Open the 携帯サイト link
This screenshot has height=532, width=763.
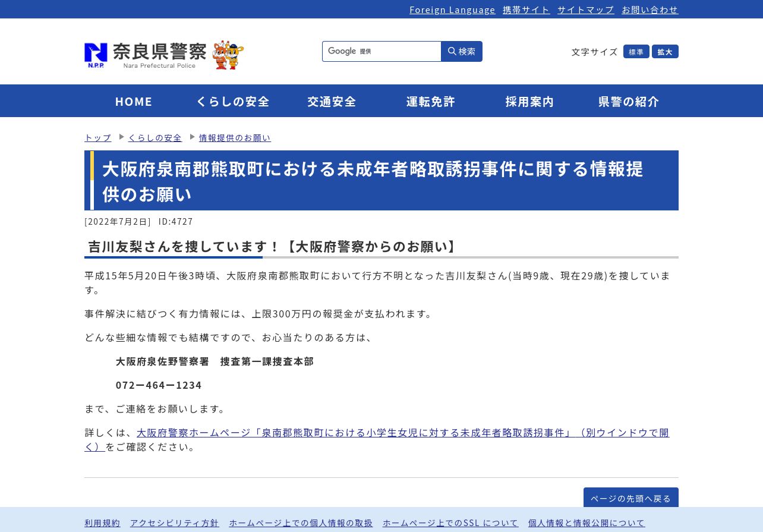pos(526,10)
